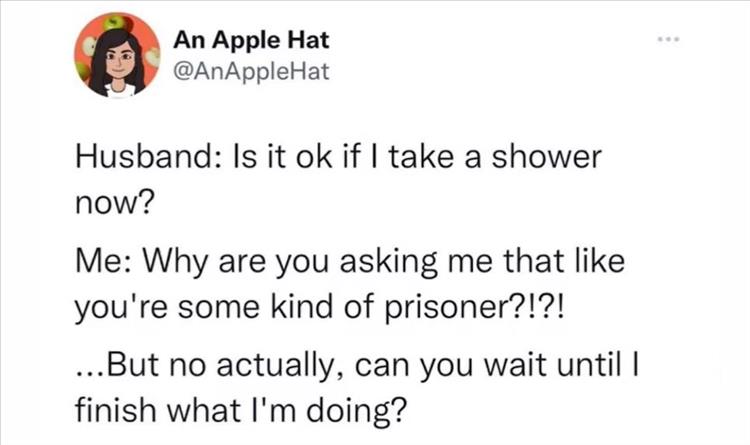
Task: Click the line starting "Me: Why are you asking"
Action: pyautogui.click(x=350, y=267)
